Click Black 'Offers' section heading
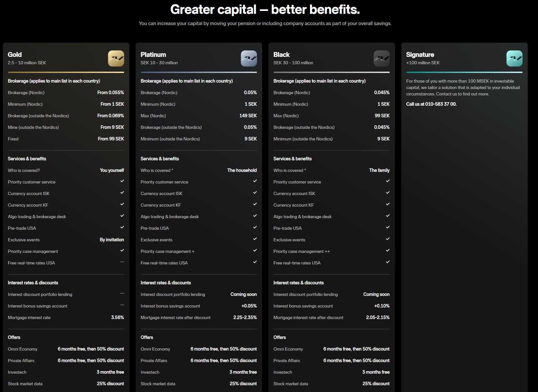538x392 pixels. pyautogui.click(x=279, y=337)
